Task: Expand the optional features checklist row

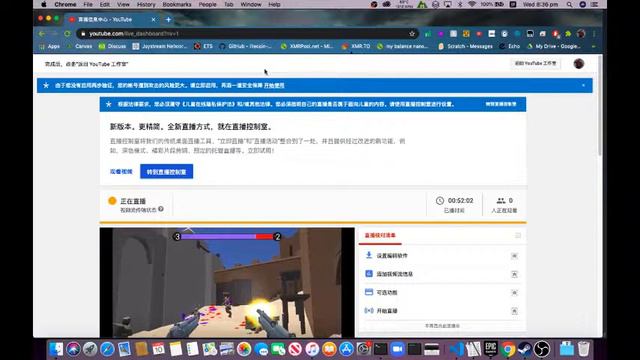Action: 514,293
